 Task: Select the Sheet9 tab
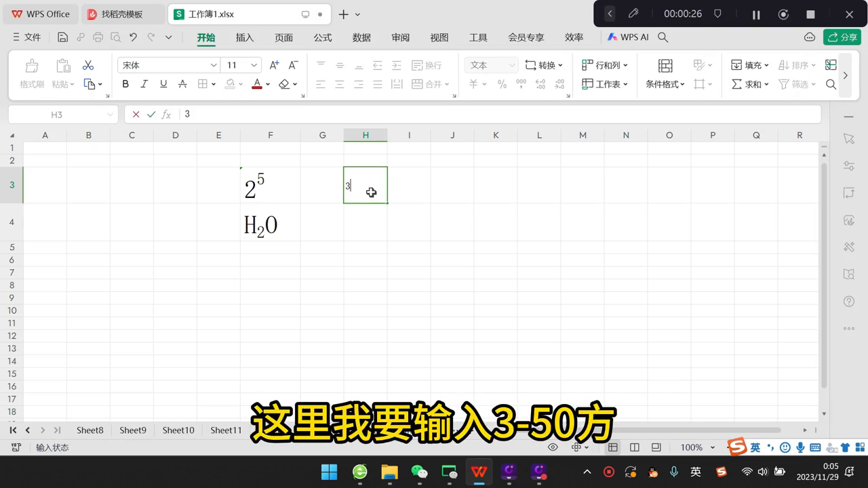(133, 430)
